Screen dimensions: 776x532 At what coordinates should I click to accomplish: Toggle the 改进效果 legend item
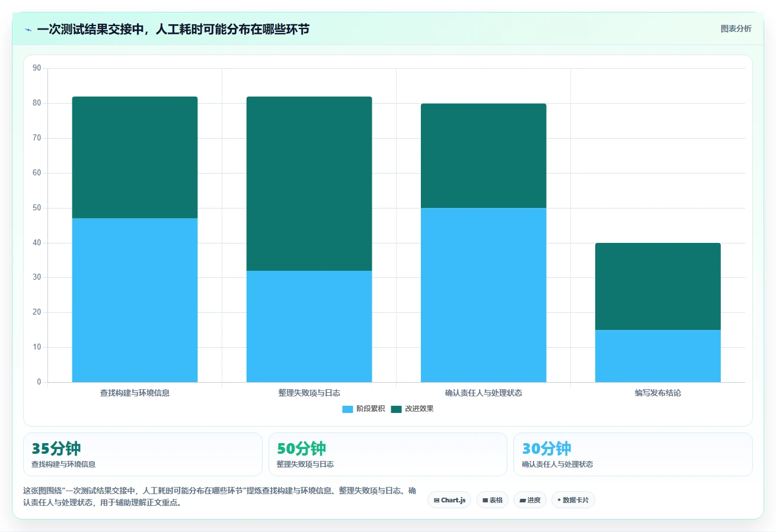tap(412, 409)
